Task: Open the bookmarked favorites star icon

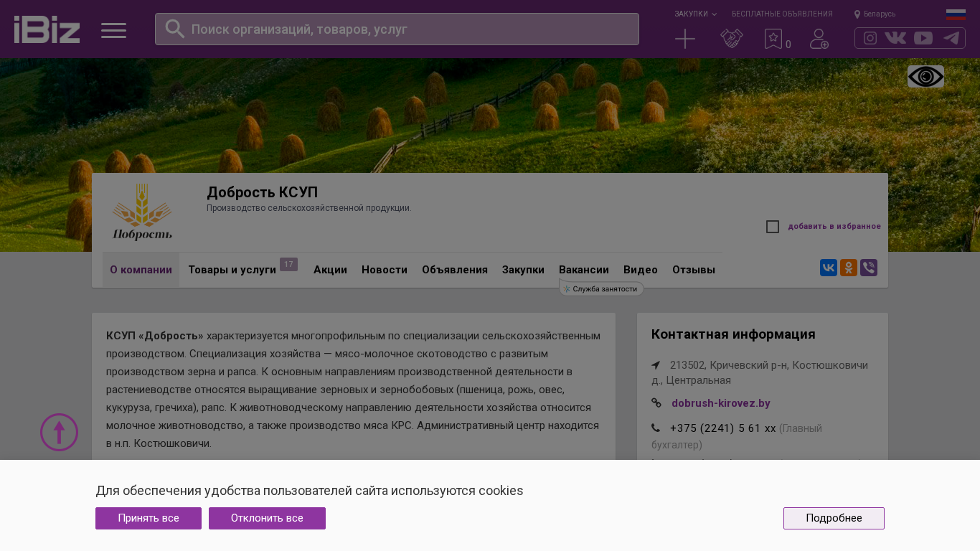Action: (x=773, y=39)
